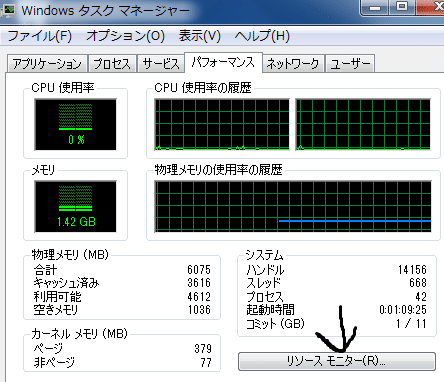Click the 合計 label in physical memory
This screenshot has width=444, height=382.
(45, 269)
